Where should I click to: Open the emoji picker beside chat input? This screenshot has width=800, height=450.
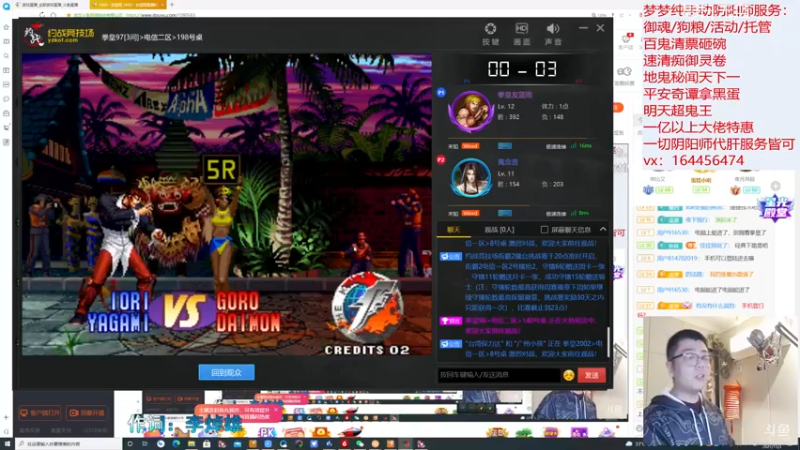pos(568,375)
